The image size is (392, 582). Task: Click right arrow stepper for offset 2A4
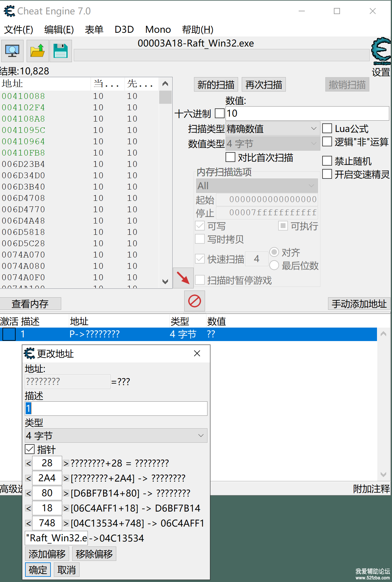tap(66, 478)
